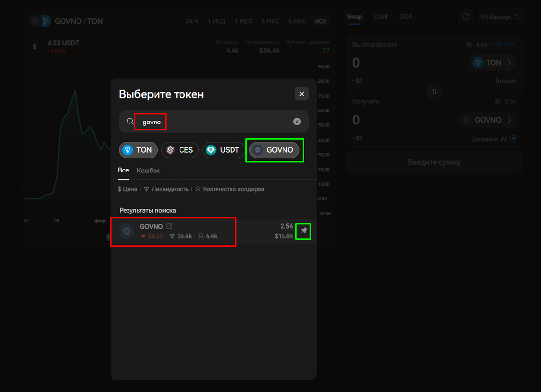
Task: Click the dollar currency icon
Action: click(x=35, y=47)
